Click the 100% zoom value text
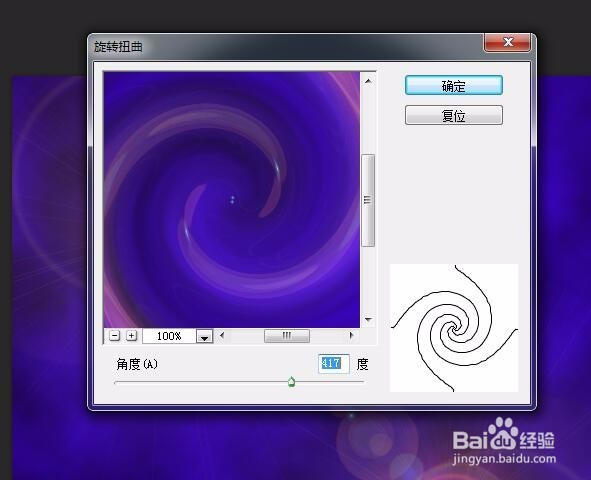591x480 pixels. (169, 336)
